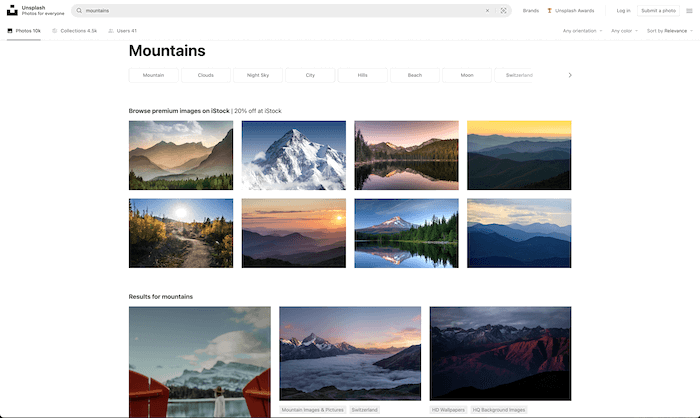
Task: Open Sort by Relevance dropdown
Action: (669, 31)
